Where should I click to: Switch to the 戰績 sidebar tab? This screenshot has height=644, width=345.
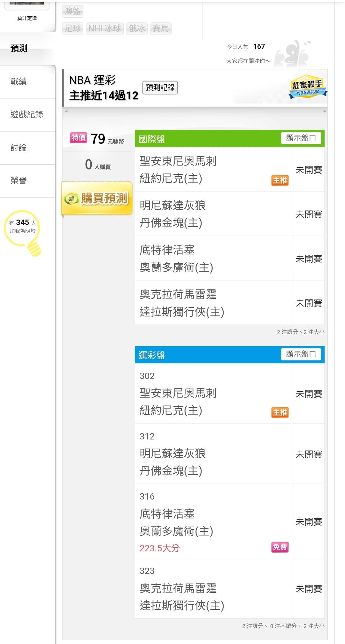(19, 81)
